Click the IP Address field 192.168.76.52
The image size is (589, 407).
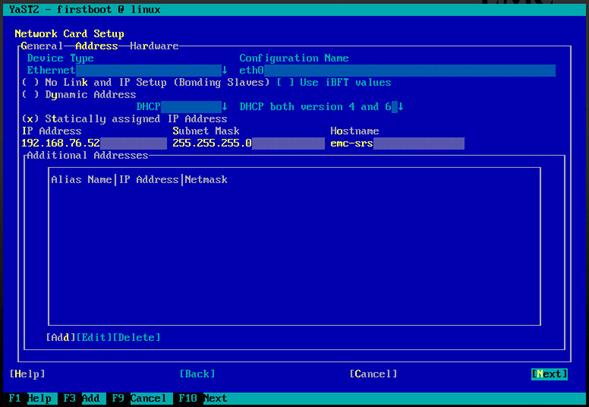[x=94, y=143]
